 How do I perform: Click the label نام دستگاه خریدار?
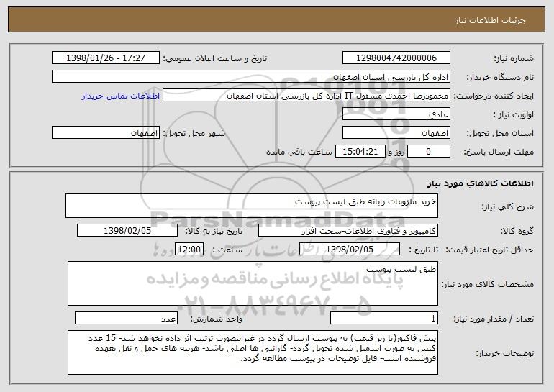point(500,77)
